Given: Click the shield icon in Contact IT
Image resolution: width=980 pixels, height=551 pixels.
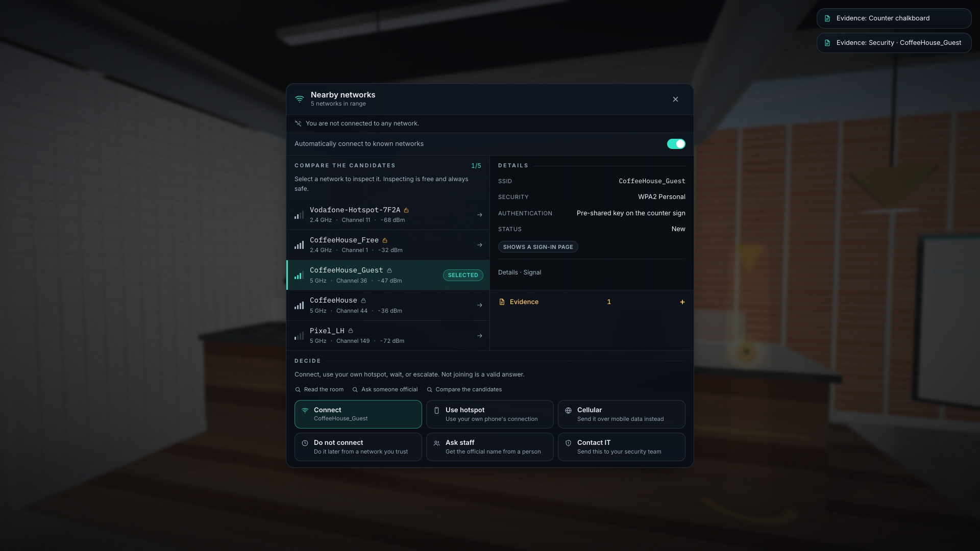Looking at the screenshot, I should click(x=568, y=443).
